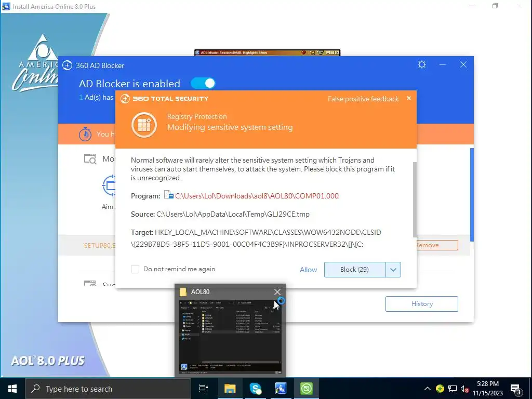Close the 360 Total Security alert
532x399 pixels.
tap(409, 98)
